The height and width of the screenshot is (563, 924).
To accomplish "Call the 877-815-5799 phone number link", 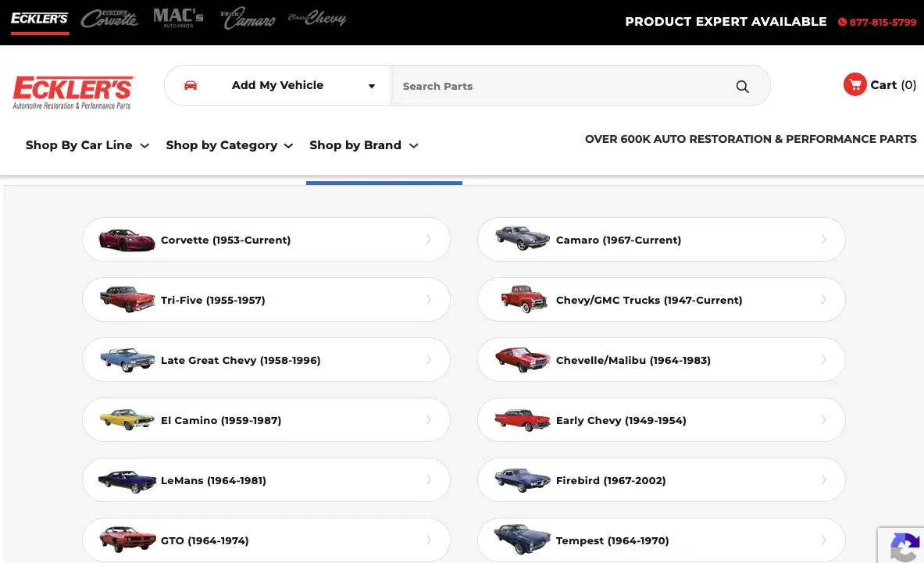I will tap(883, 23).
